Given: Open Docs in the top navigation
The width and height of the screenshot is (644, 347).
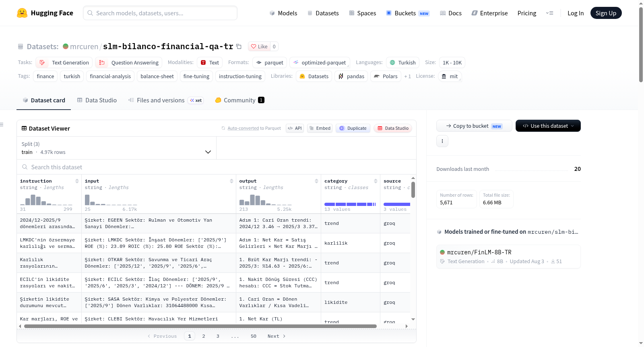Looking at the screenshot, I should pyautogui.click(x=450, y=13).
